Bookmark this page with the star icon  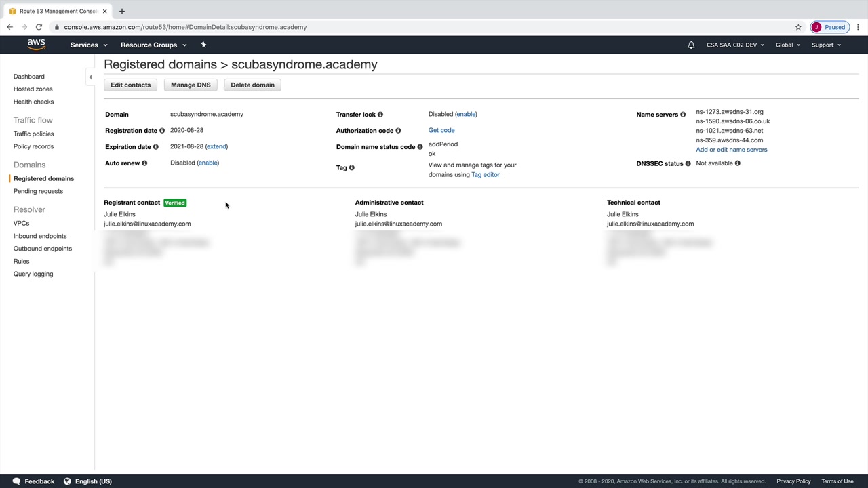[798, 27]
